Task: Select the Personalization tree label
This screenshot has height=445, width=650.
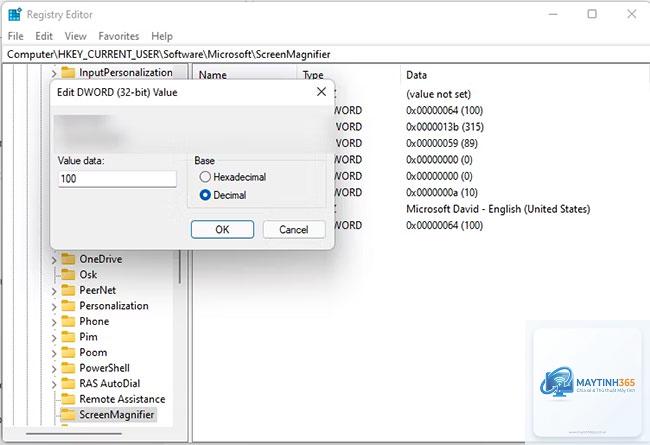Action: coord(114,306)
